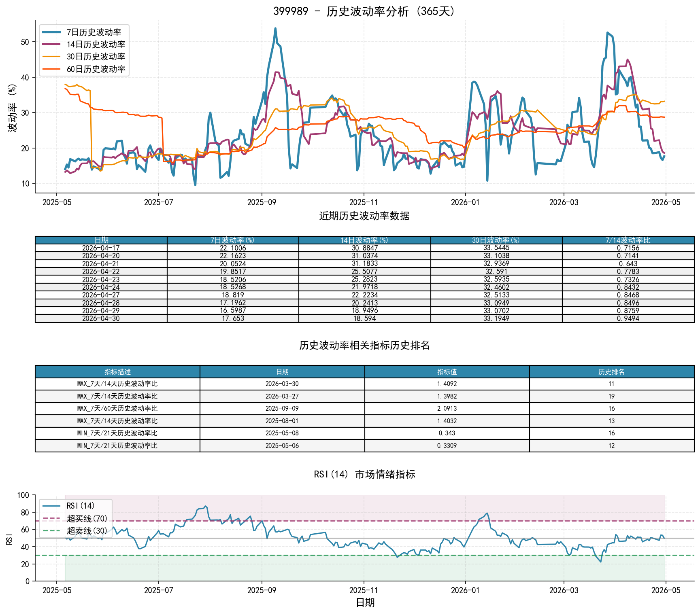Click the RSI low point near late March 2026
The width and height of the screenshot is (700, 613).
[x=601, y=562]
